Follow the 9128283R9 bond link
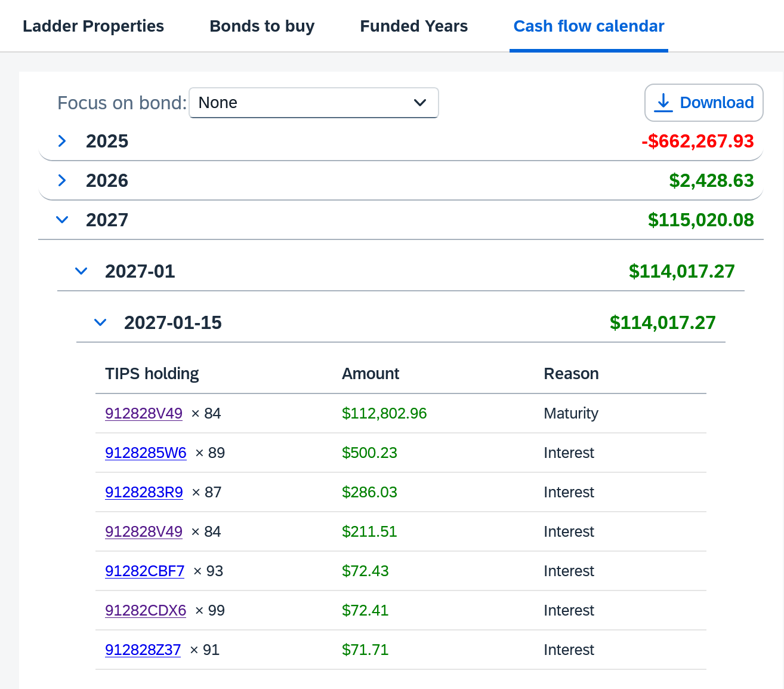This screenshot has height=689, width=784. tap(144, 492)
